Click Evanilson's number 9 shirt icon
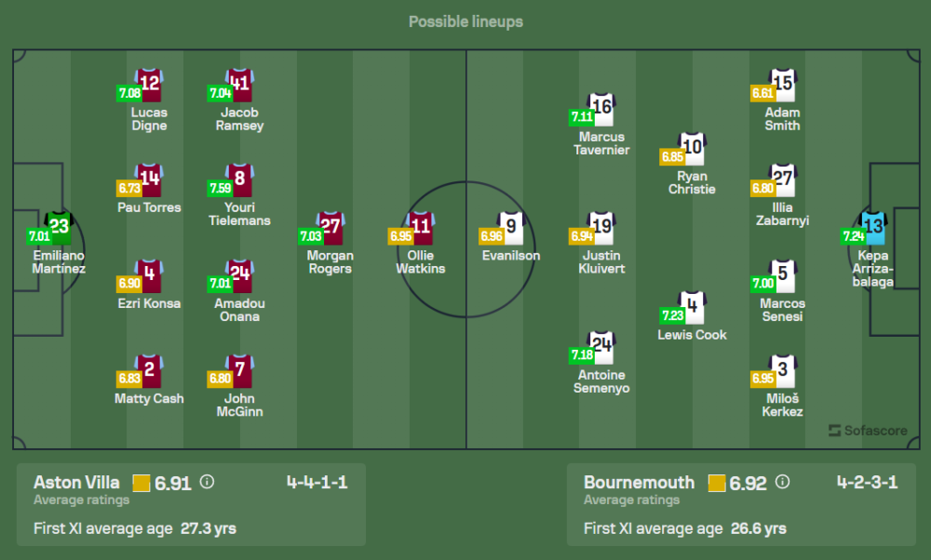 coord(511,226)
